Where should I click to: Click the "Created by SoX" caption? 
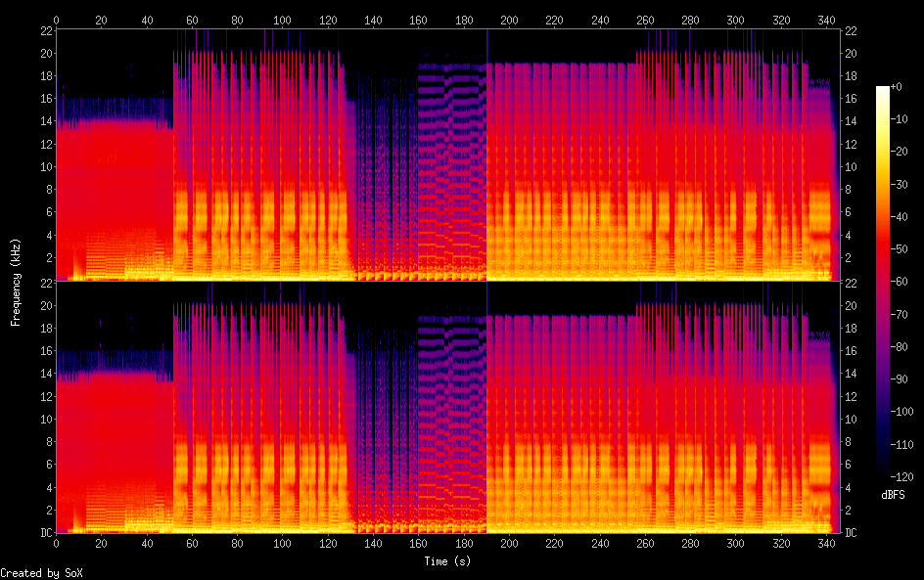41,573
